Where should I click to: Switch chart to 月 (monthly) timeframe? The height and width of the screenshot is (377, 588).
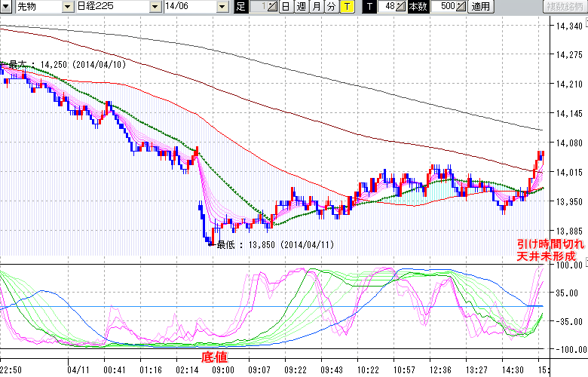pyautogui.click(x=316, y=7)
